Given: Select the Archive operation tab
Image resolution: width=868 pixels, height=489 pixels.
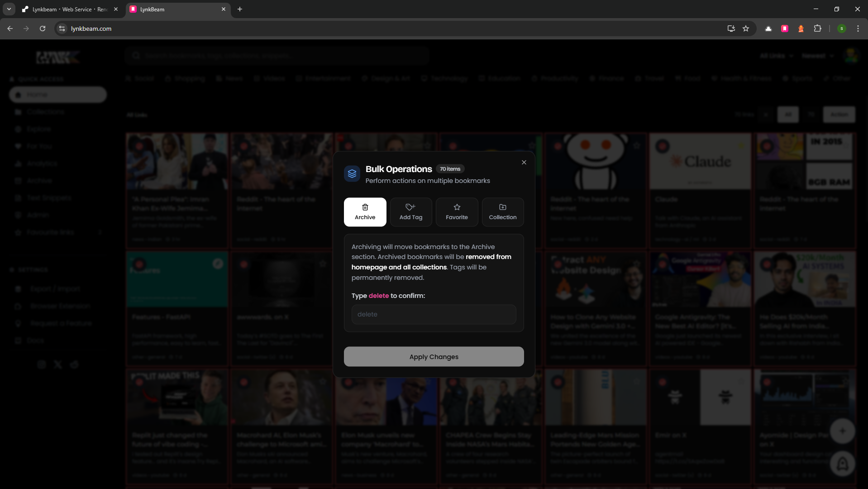Looking at the screenshot, I should pos(365,212).
